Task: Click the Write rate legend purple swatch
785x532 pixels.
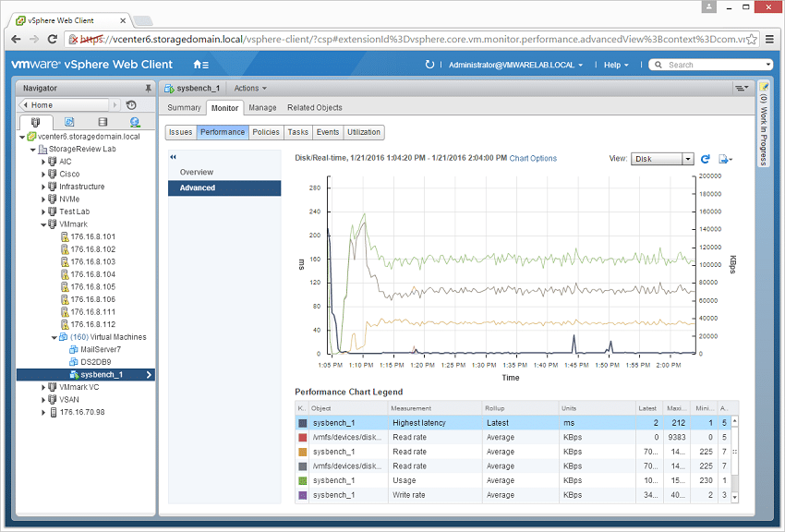Action: click(302, 495)
